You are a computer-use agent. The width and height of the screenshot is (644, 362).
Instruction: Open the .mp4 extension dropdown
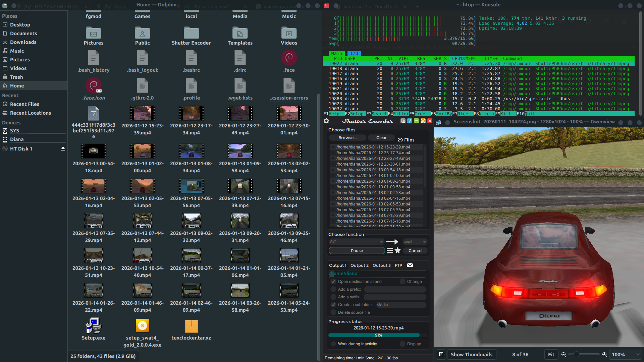424,241
